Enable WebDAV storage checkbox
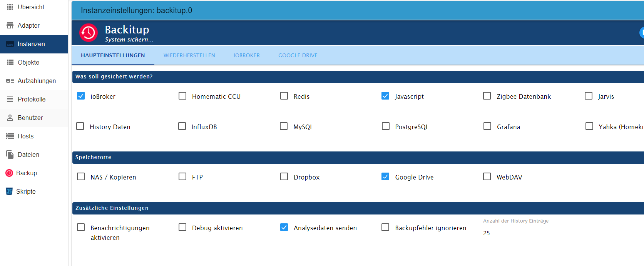Image resolution: width=644 pixels, height=266 pixels. (x=487, y=176)
